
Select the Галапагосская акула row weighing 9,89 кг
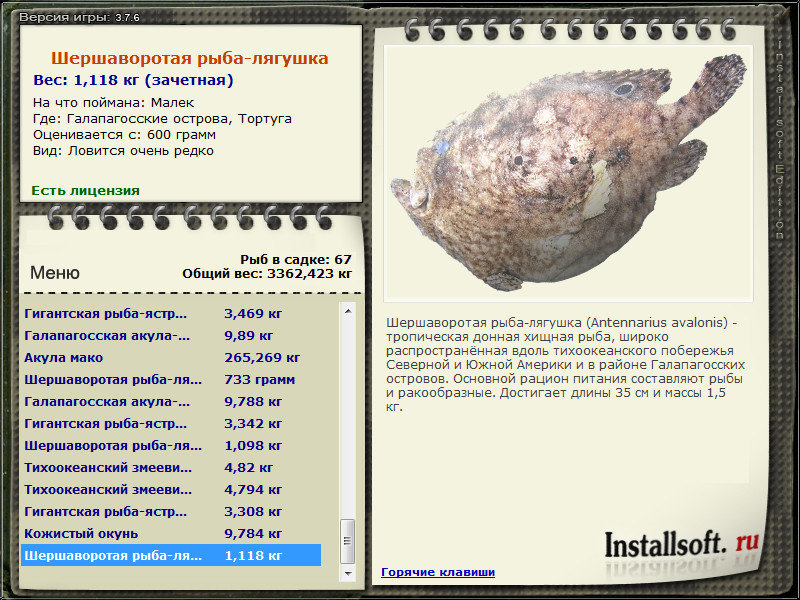(171, 336)
